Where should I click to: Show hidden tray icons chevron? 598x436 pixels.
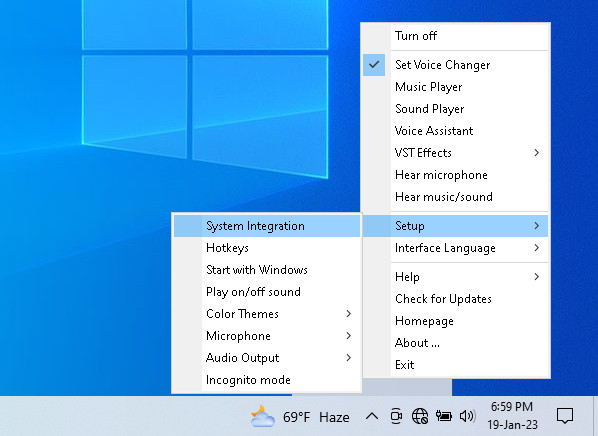click(x=372, y=416)
